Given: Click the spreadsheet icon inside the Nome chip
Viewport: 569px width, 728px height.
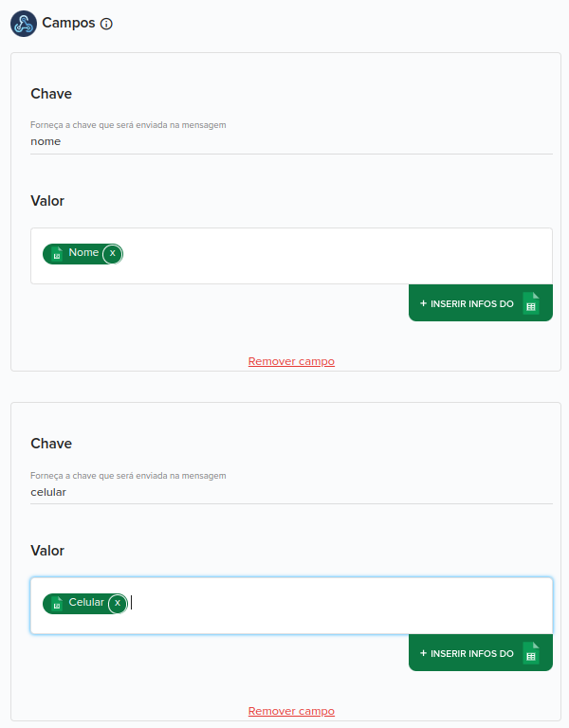Looking at the screenshot, I should coord(57,254).
